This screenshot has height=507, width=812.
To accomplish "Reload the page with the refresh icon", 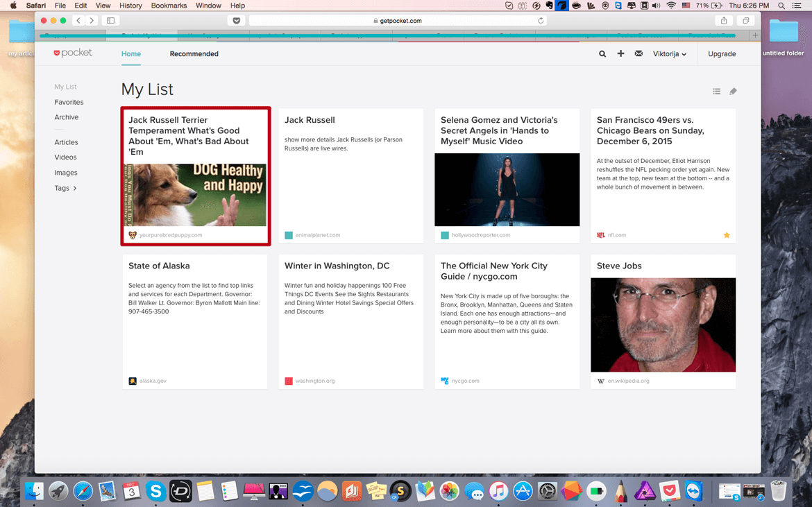I will [x=541, y=21].
